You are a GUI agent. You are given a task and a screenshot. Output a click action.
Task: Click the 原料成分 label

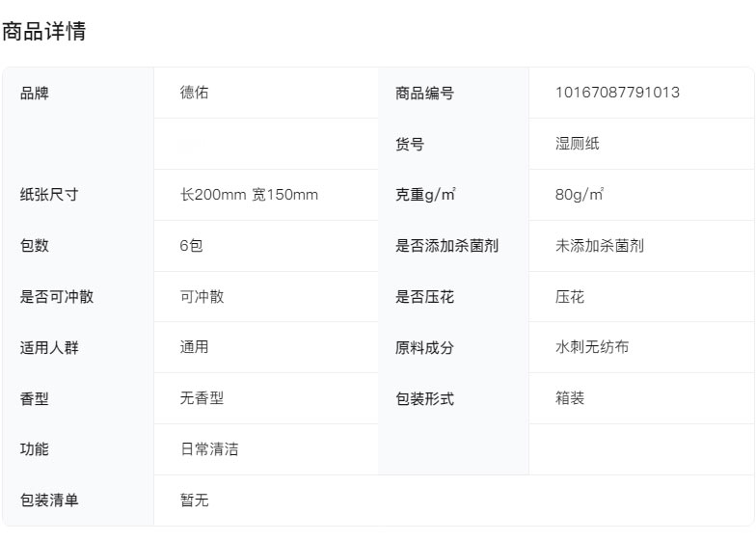[424, 348]
